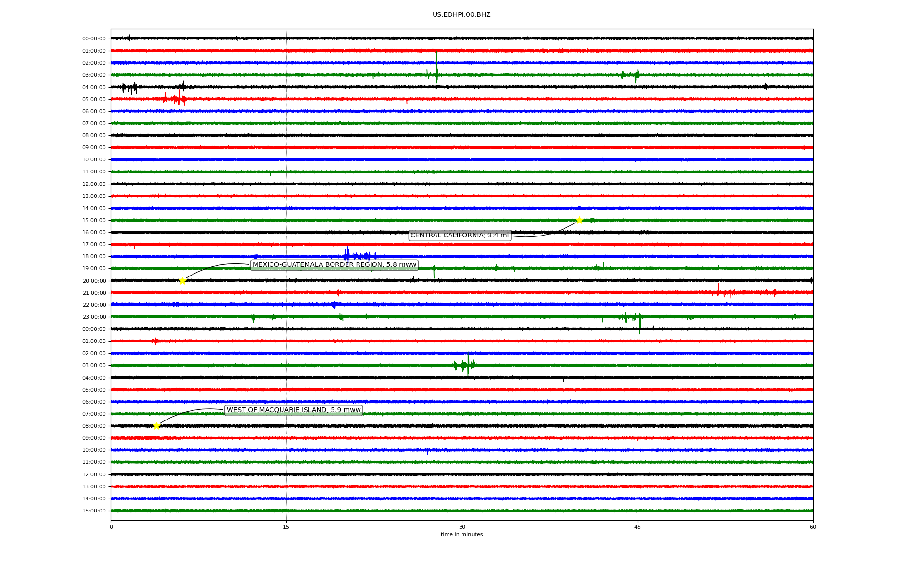
Task: Click the red late-hour burst on 21:00:00 trace
Action: [719, 291]
